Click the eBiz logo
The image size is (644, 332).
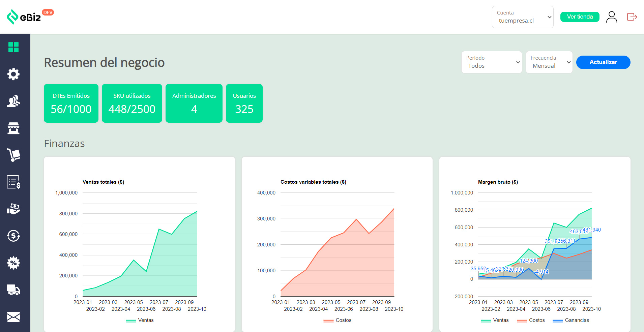(24, 17)
